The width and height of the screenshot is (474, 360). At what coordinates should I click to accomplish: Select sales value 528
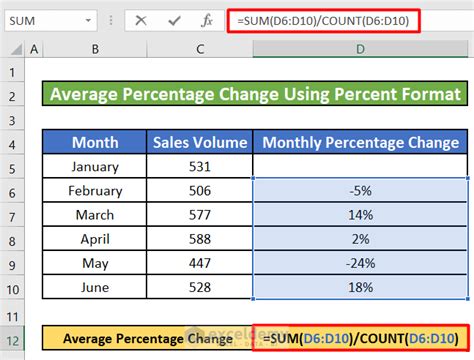click(x=200, y=287)
